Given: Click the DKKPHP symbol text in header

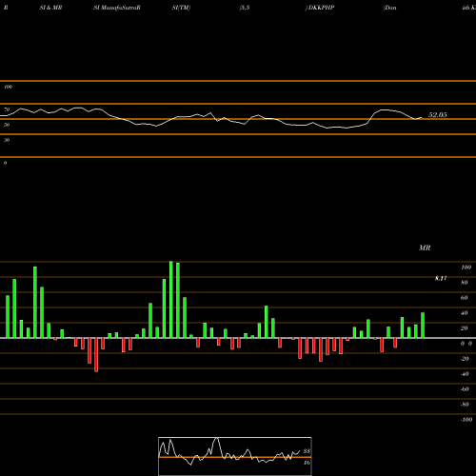Looking at the screenshot, I should [321, 8].
